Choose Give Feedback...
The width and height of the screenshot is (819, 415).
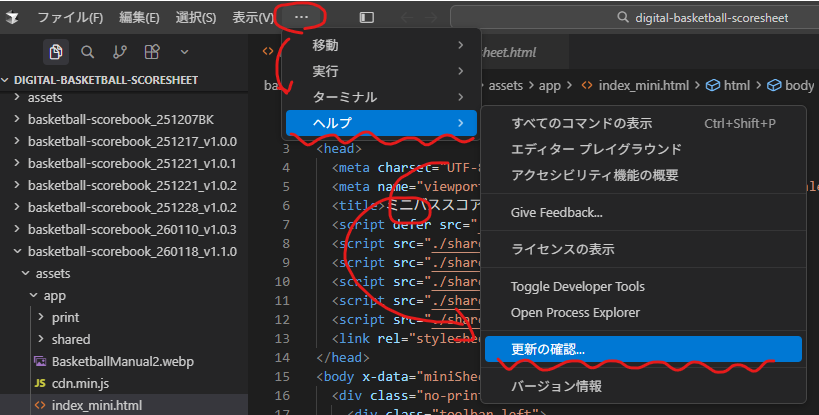pos(643,212)
